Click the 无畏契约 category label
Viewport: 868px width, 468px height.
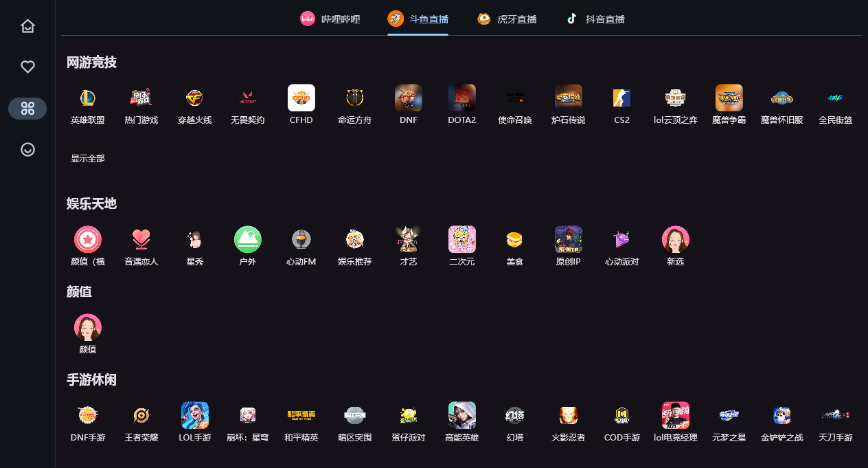tap(248, 120)
